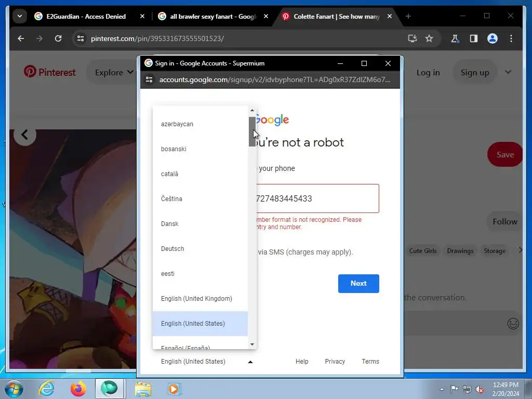Image resolution: width=532 pixels, height=399 pixels.
Task: Switch to the E2Guardian - Access Denied tab
Action: (86, 16)
